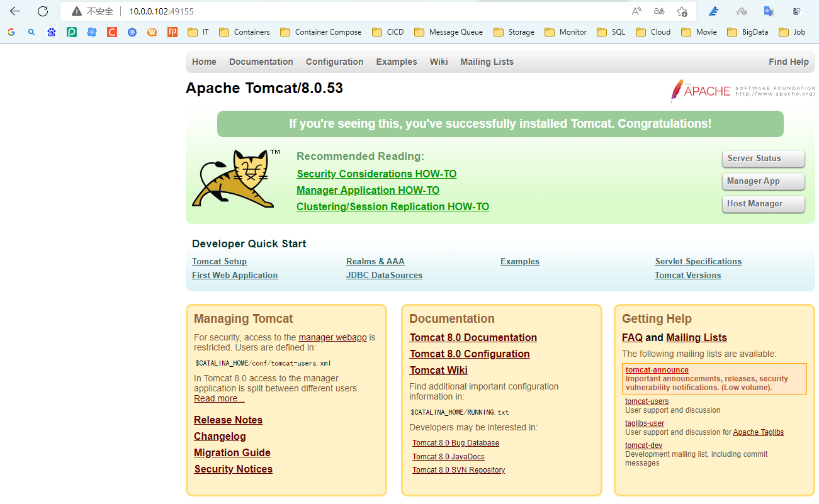Go back using the browser back arrow
The width and height of the screenshot is (819, 504).
[15, 11]
